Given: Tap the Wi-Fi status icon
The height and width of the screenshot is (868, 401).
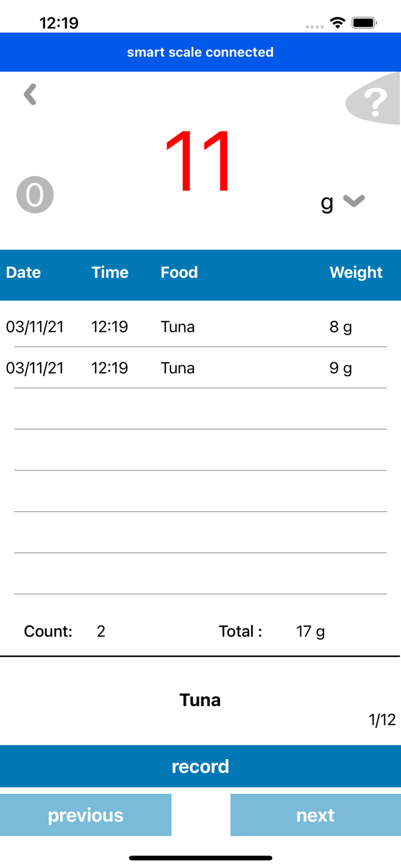Looking at the screenshot, I should (337, 23).
